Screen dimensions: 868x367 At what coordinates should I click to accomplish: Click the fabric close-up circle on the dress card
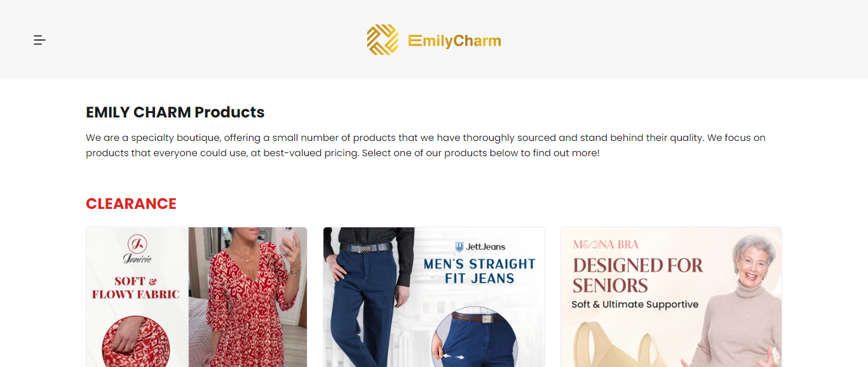pos(135,343)
